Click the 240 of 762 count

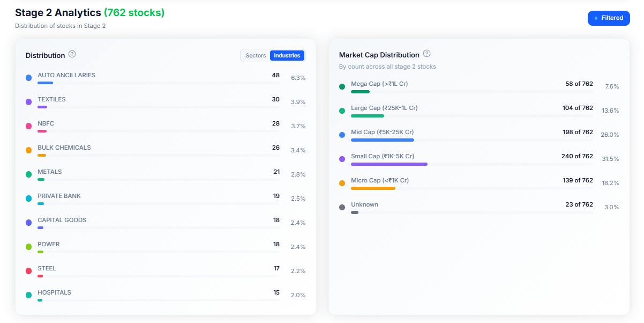coord(578,156)
